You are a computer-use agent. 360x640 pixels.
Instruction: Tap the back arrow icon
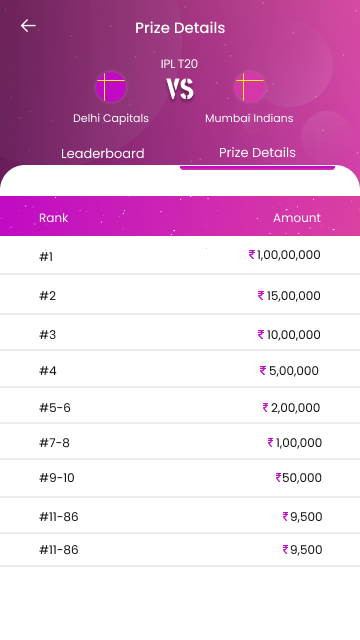[x=28, y=26]
